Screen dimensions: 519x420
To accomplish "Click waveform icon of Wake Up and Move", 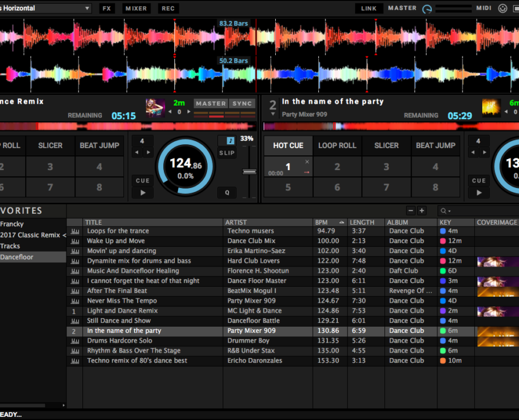I will pyautogui.click(x=75, y=241).
